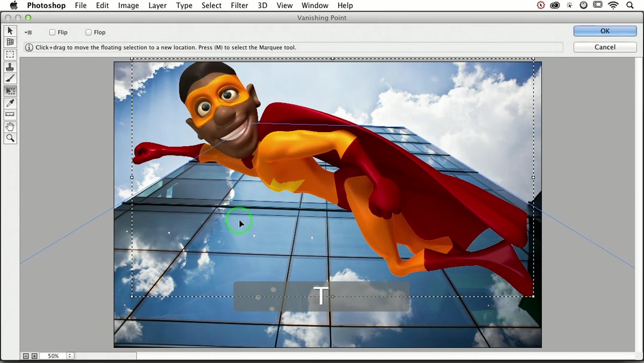Click the zoom in plus button
The width and height of the screenshot is (644, 363).
[x=34, y=356]
